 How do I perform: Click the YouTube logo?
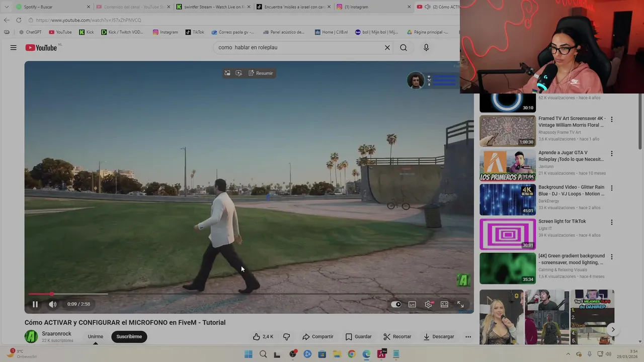click(x=41, y=48)
